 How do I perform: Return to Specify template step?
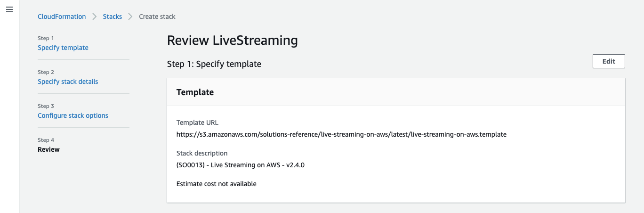(x=63, y=48)
